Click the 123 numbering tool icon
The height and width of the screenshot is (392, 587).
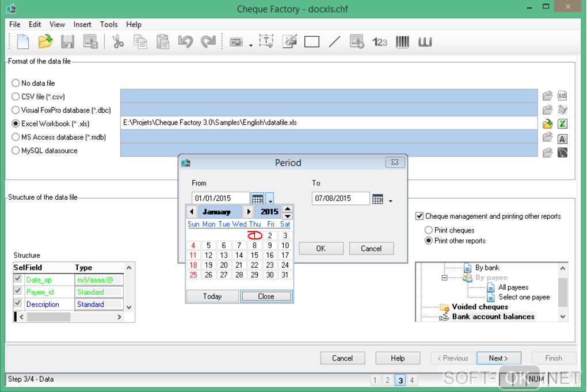pos(380,42)
